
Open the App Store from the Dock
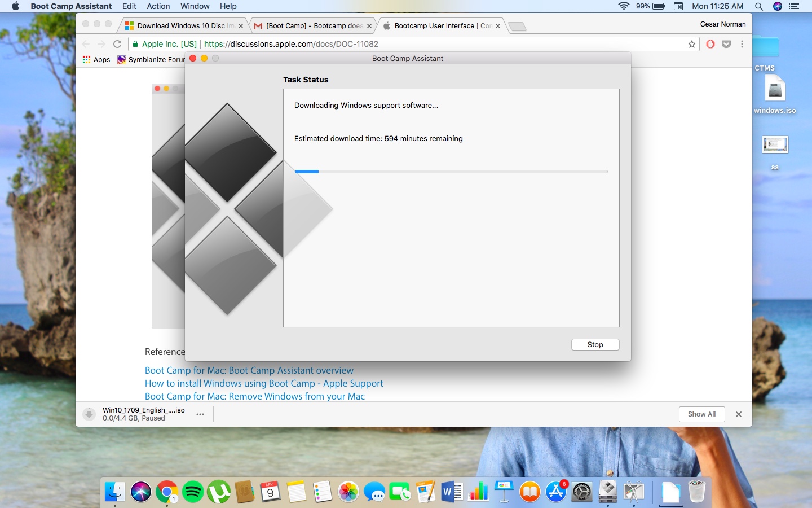point(556,492)
